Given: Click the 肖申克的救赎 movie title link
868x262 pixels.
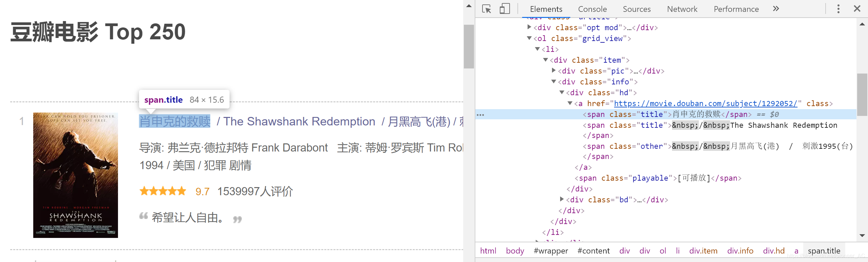Looking at the screenshot, I should 175,121.
